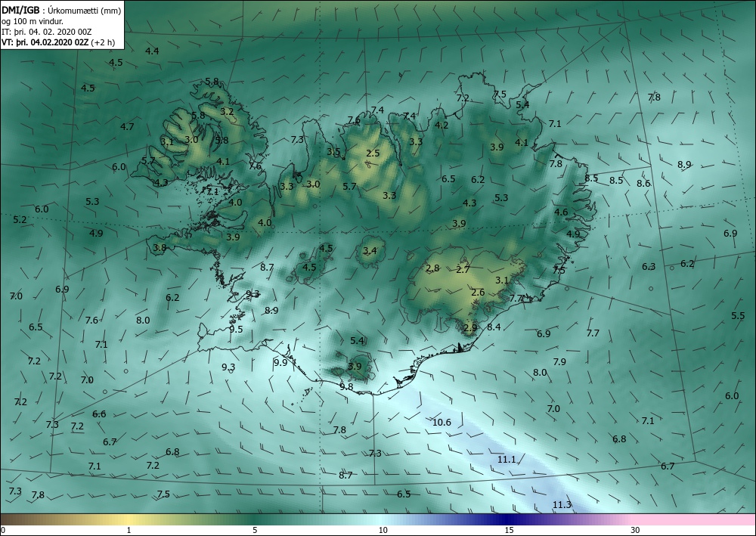This screenshot has height=536, width=756.
Task: Click the yellow band above label 1
Action: click(x=129, y=519)
